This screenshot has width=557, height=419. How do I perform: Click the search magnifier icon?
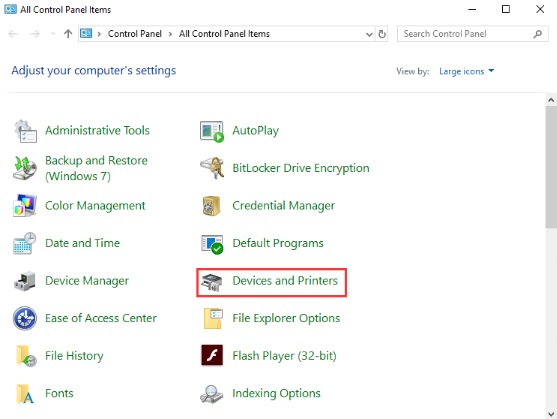537,34
